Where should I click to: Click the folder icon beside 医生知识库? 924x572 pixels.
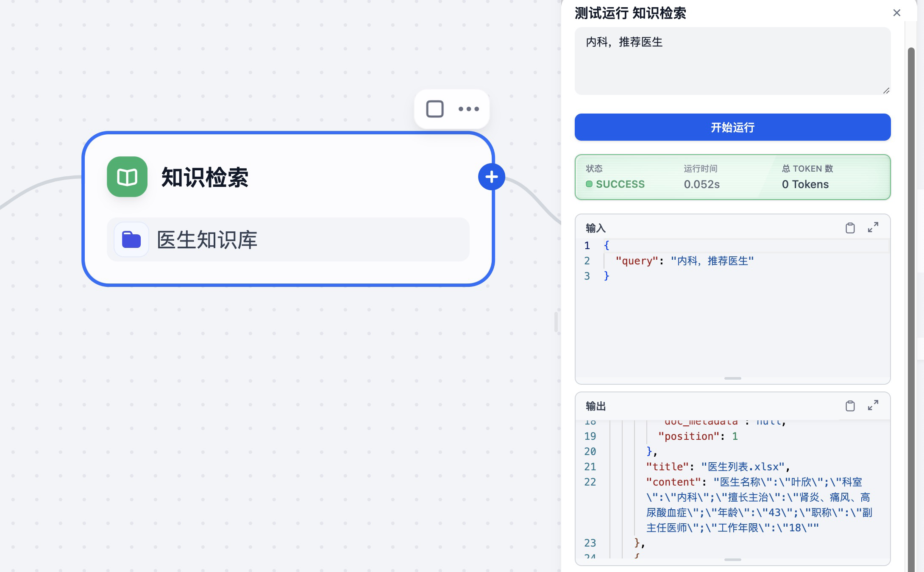click(131, 239)
